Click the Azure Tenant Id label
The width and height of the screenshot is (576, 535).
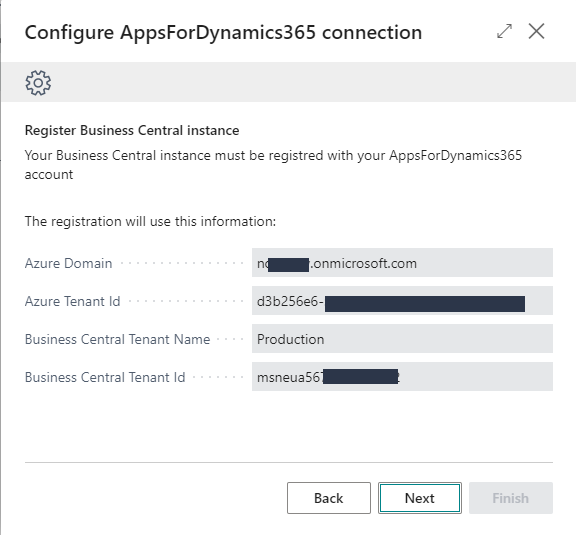72,301
